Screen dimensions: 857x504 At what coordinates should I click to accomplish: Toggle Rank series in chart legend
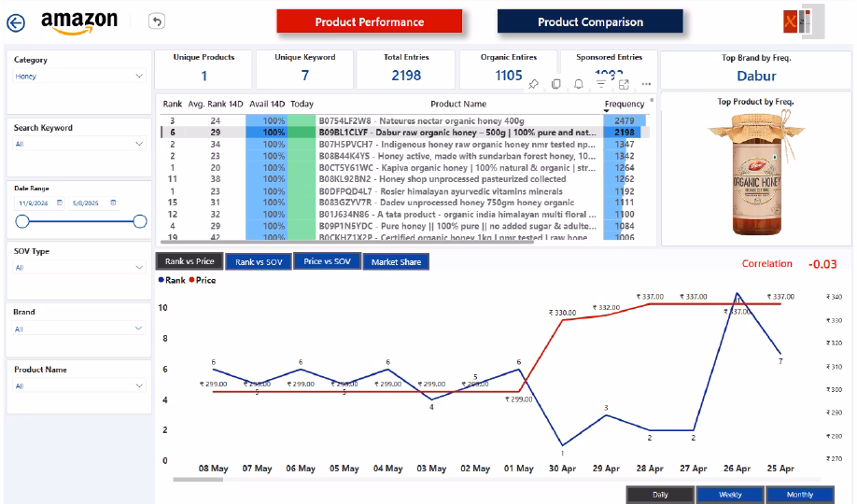click(x=172, y=280)
